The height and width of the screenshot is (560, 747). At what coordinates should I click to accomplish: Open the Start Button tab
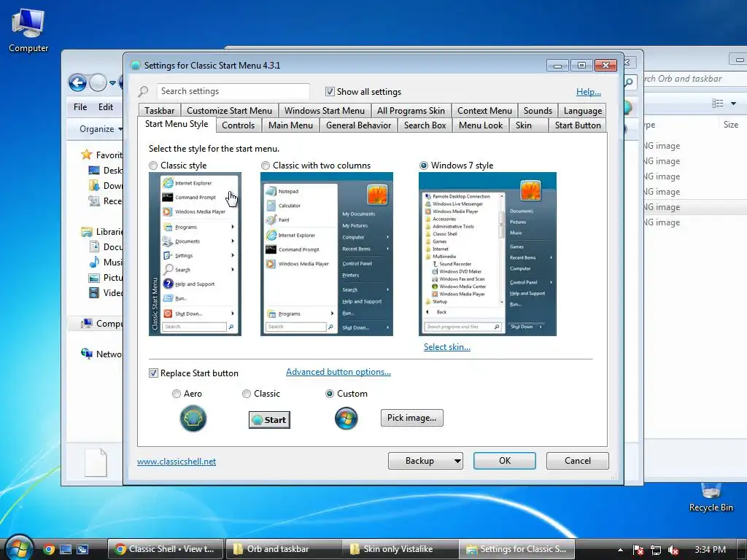click(x=578, y=125)
